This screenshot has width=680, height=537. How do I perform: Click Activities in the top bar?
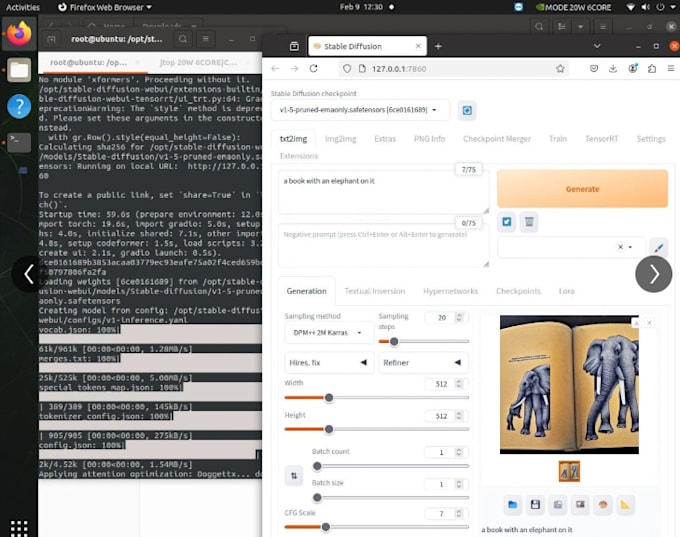click(23, 7)
